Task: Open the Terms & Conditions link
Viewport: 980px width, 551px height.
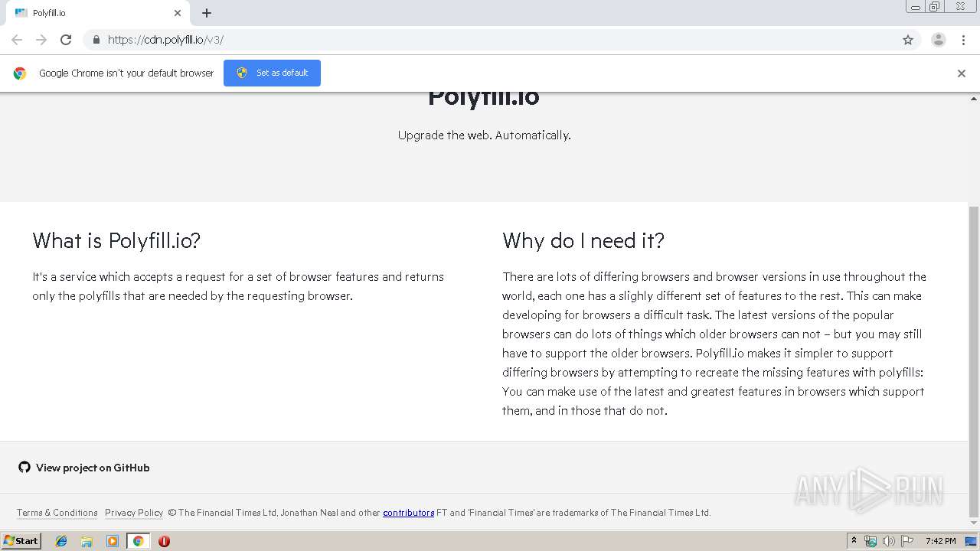Action: point(57,513)
